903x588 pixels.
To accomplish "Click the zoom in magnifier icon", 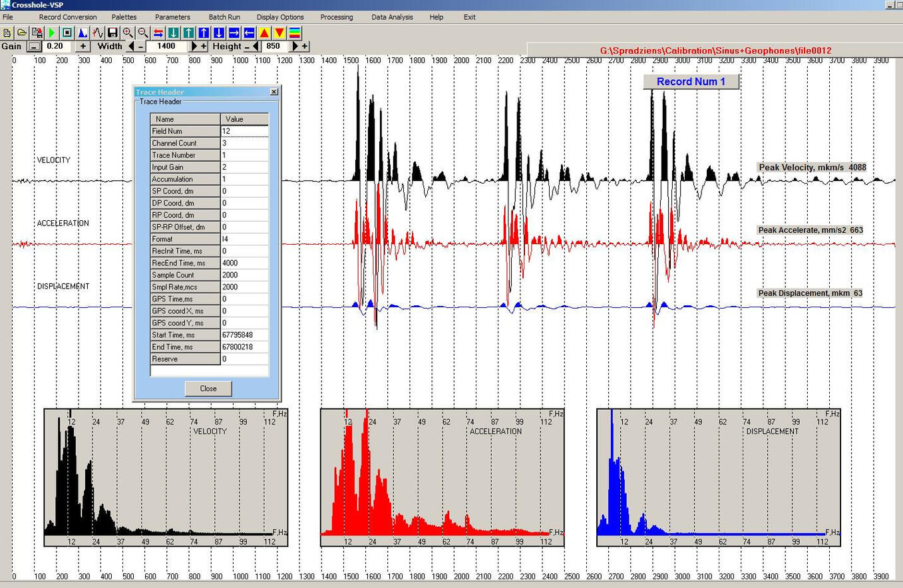I will [128, 33].
